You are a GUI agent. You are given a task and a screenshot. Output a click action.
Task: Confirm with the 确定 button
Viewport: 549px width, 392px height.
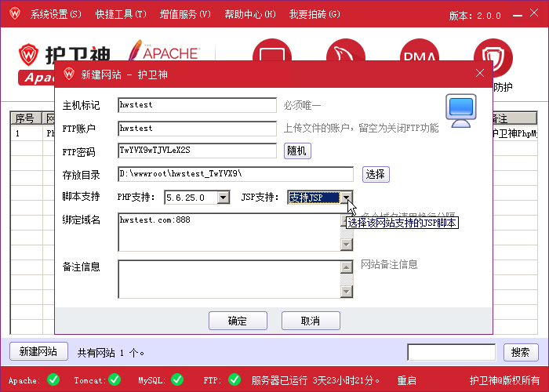[x=238, y=321]
